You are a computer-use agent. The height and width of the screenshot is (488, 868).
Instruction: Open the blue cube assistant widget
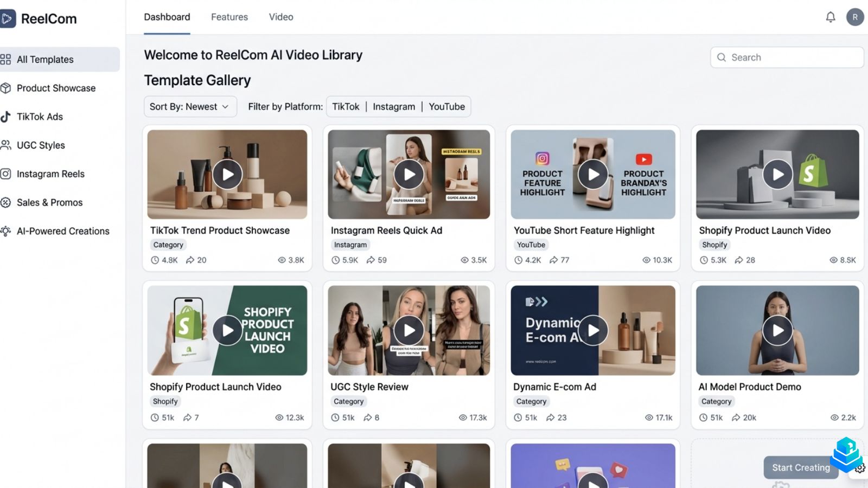click(847, 454)
